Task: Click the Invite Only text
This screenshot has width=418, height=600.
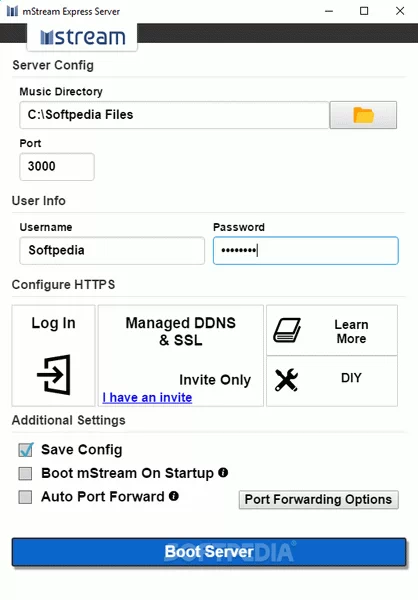Action: coord(215,380)
